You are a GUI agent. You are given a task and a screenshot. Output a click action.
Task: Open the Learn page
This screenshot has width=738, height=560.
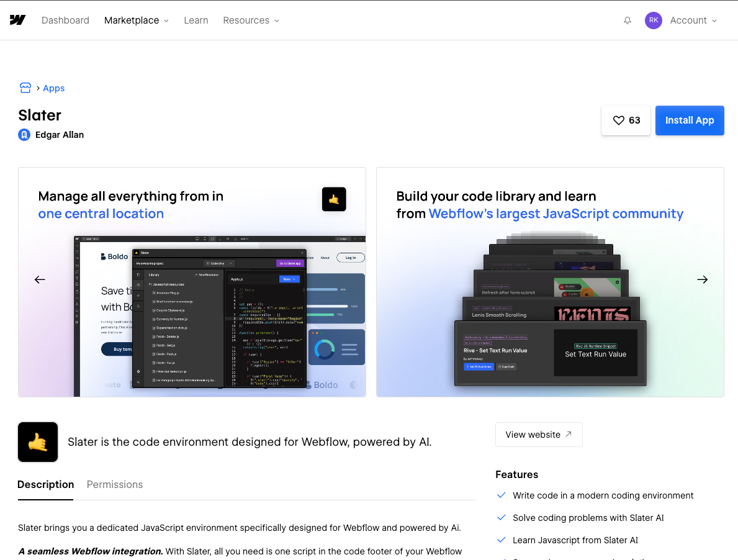click(196, 20)
